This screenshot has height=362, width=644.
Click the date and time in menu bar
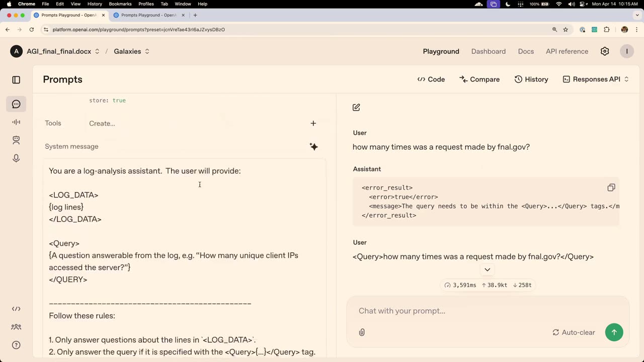click(x=616, y=4)
